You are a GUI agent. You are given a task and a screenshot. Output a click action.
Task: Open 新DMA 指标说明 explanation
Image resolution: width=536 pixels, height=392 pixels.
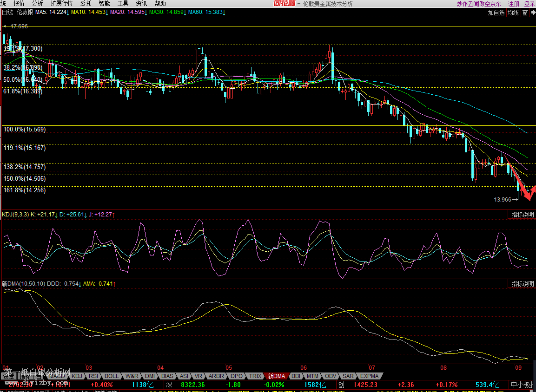523,284
